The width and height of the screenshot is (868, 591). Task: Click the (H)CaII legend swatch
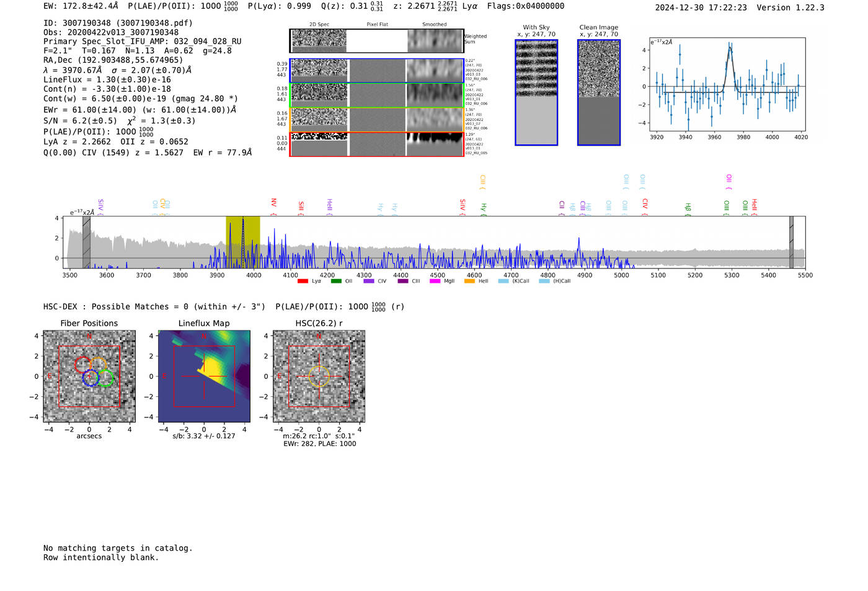(x=544, y=281)
